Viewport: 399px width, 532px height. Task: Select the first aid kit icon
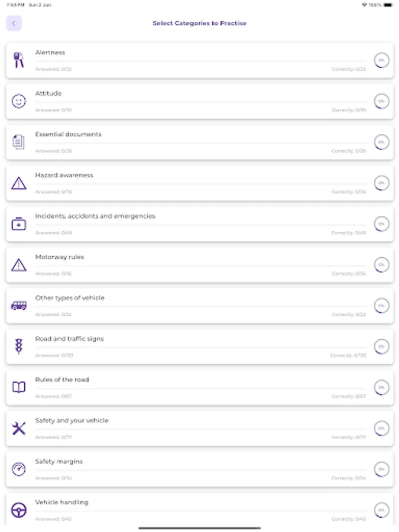point(18,223)
